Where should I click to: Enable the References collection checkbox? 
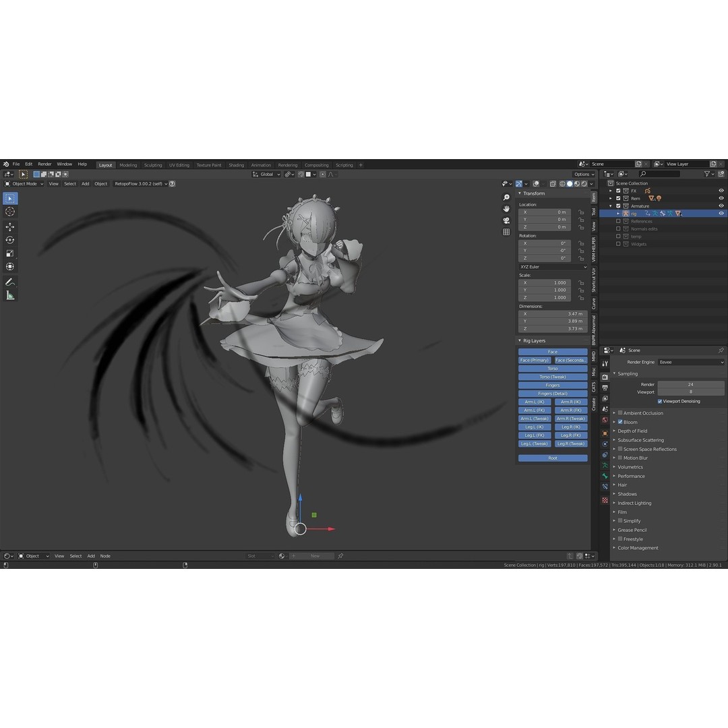tap(618, 222)
